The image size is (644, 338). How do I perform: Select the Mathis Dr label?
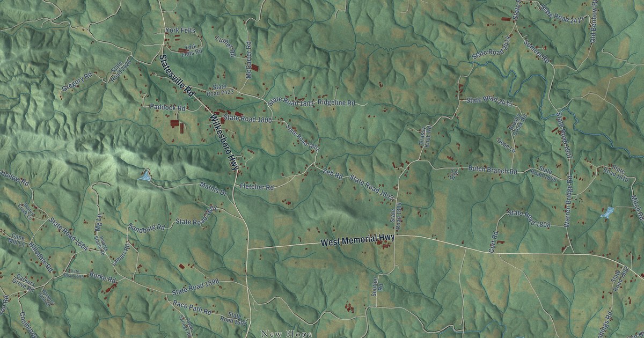click(x=214, y=188)
